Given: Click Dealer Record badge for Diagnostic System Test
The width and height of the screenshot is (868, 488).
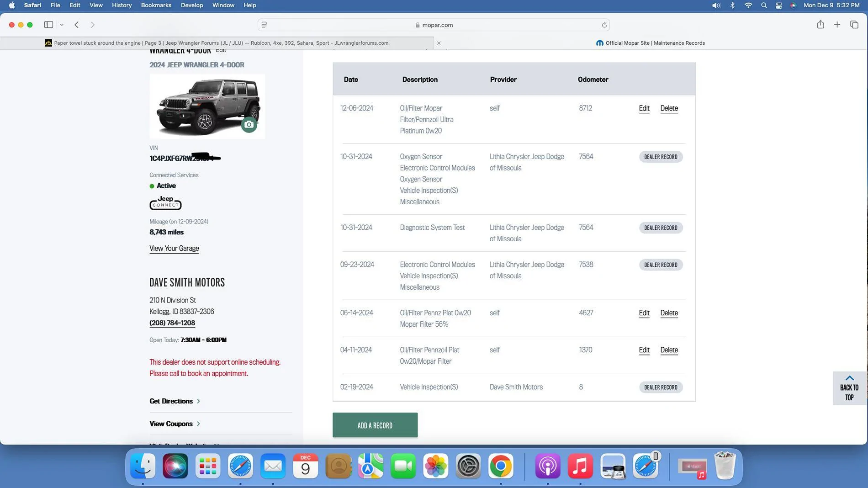Looking at the screenshot, I should 661,228.
